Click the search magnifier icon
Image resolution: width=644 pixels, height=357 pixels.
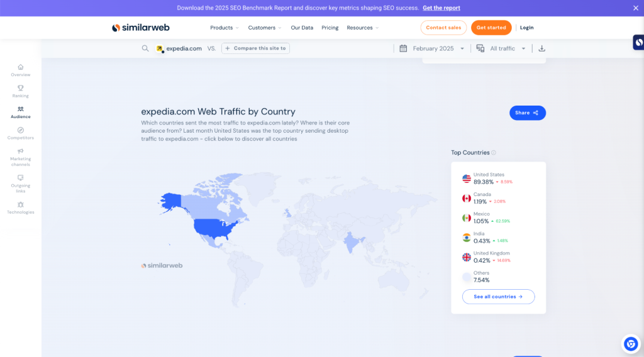click(x=145, y=48)
